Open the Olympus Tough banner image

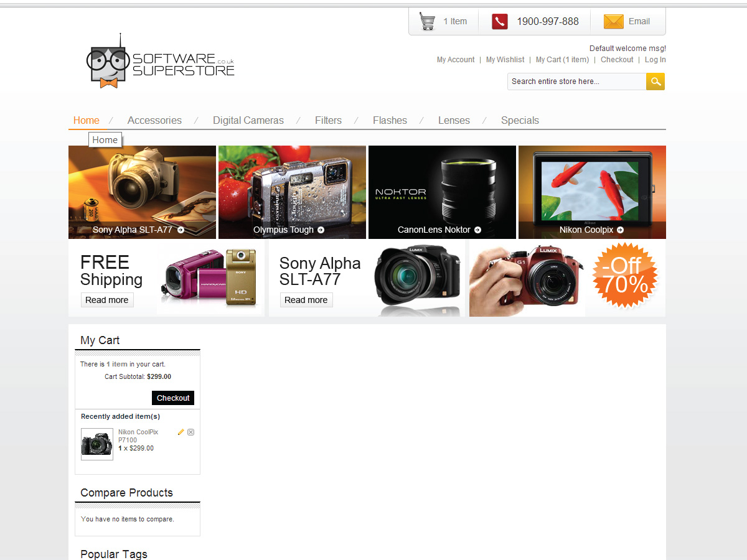coord(292,192)
